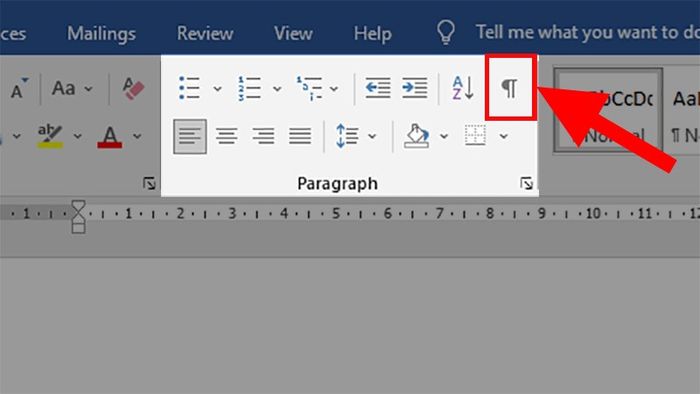Click the Line and Paragraph Spacing icon
Viewport: 700px width, 394px height.
pyautogui.click(x=347, y=136)
